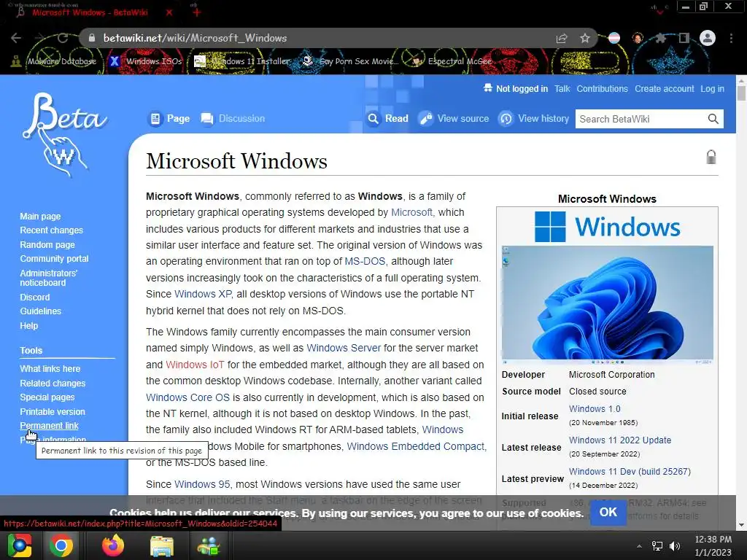
Task: Follow the Windows Embedded Compact link
Action: coord(416,447)
